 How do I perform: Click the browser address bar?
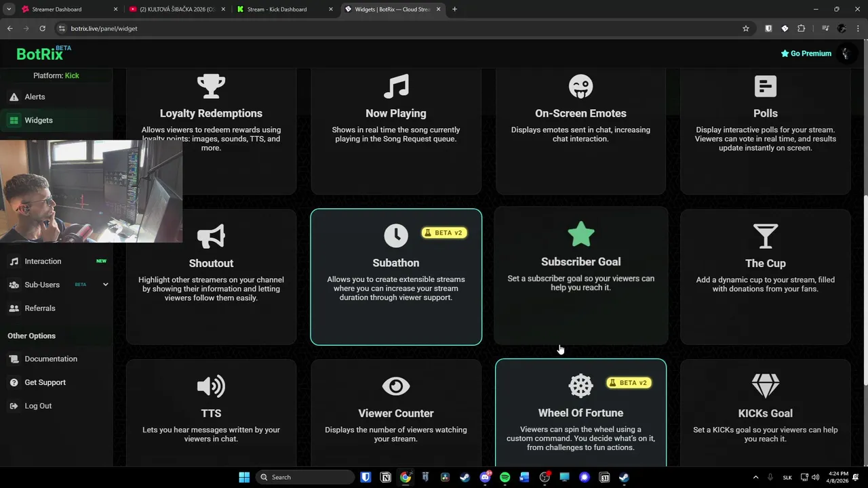click(x=400, y=28)
